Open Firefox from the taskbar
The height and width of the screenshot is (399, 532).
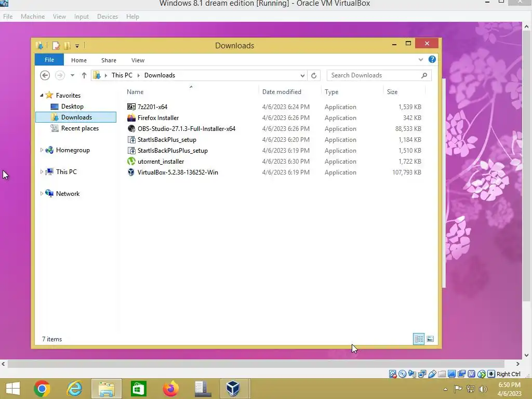click(170, 389)
